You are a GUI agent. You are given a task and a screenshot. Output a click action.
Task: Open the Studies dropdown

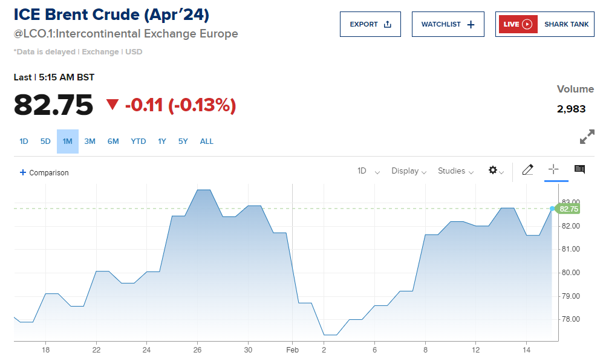click(455, 171)
